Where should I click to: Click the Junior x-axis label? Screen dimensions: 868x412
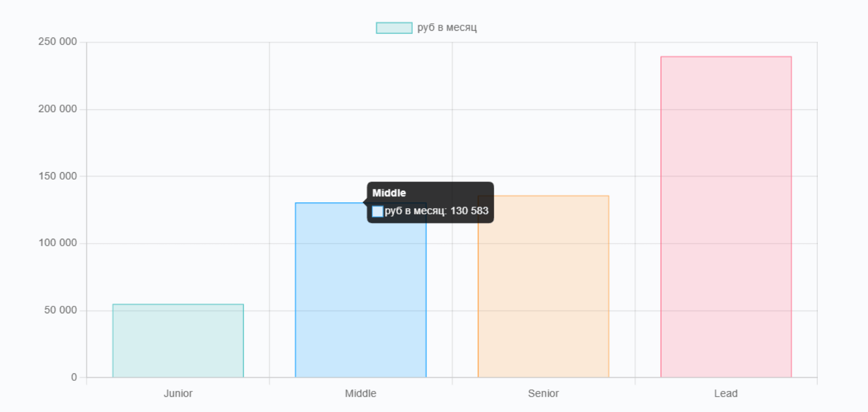[178, 394]
